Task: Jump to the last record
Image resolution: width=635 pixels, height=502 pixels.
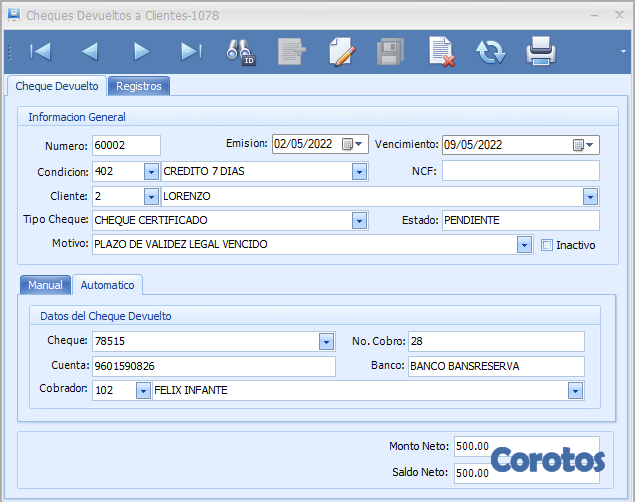Action: (191, 51)
